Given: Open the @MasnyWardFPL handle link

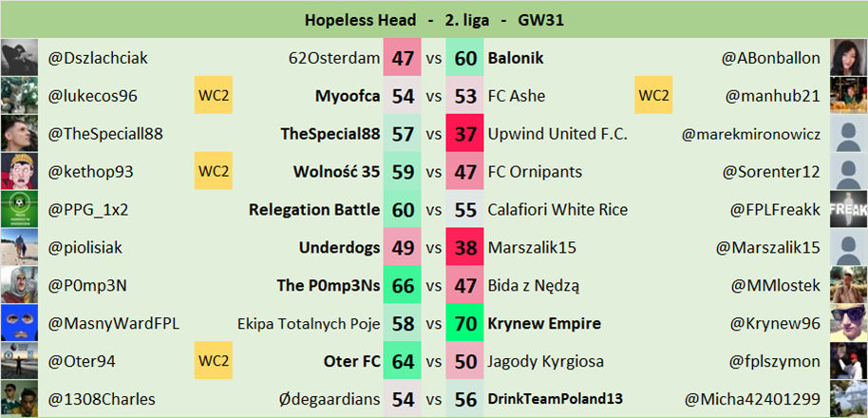Looking at the screenshot, I should tap(114, 323).
